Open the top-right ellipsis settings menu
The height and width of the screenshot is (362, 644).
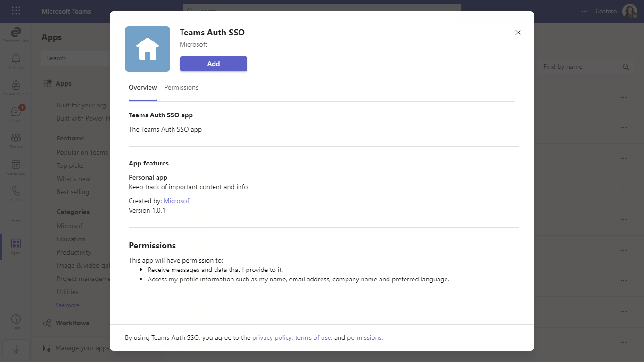point(585,11)
